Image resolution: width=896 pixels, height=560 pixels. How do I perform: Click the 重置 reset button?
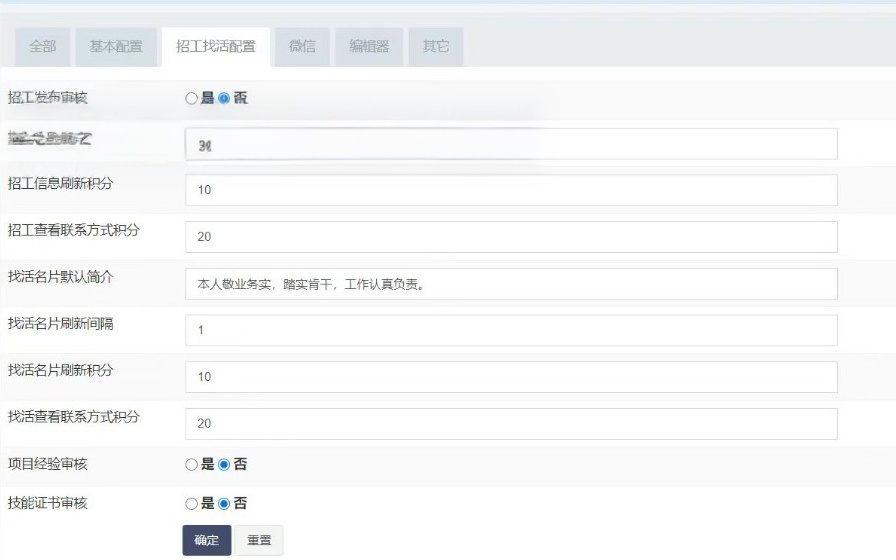coord(259,540)
